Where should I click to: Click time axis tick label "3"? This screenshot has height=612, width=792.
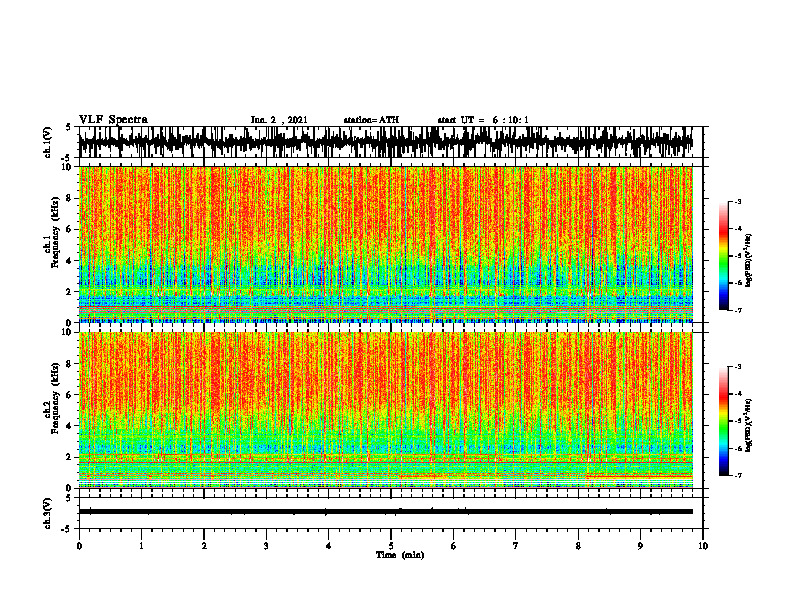pyautogui.click(x=266, y=546)
